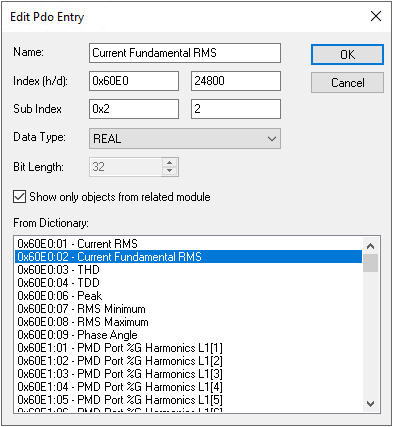This screenshot has width=393, height=427.
Task: Decrease Bit Length with down spinner
Action: pyautogui.click(x=170, y=171)
